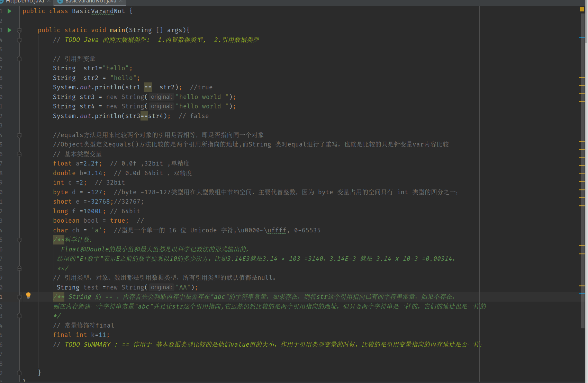Click the char keyword on the ch = 'a' line
The height and width of the screenshot is (383, 588).
click(x=61, y=230)
